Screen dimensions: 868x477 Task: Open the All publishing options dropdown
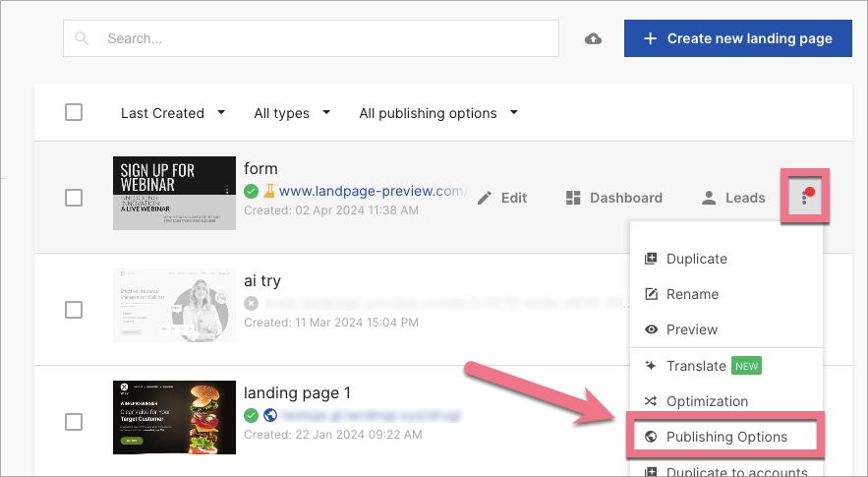[x=437, y=113]
